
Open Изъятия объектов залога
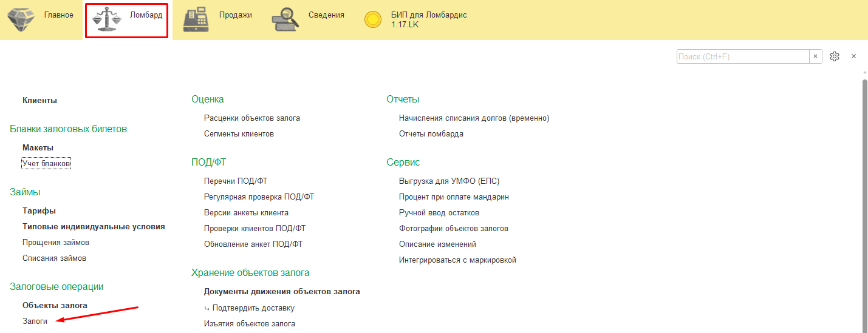click(x=250, y=323)
